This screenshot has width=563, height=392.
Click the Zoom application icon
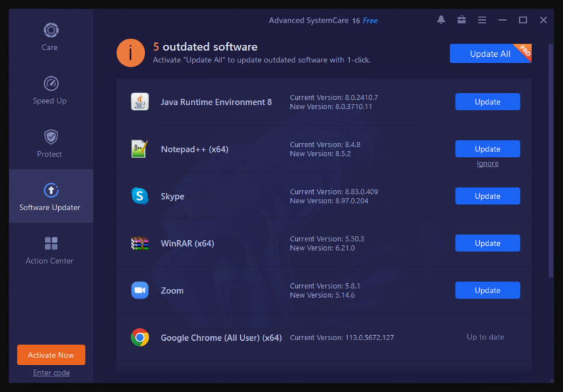coord(139,290)
